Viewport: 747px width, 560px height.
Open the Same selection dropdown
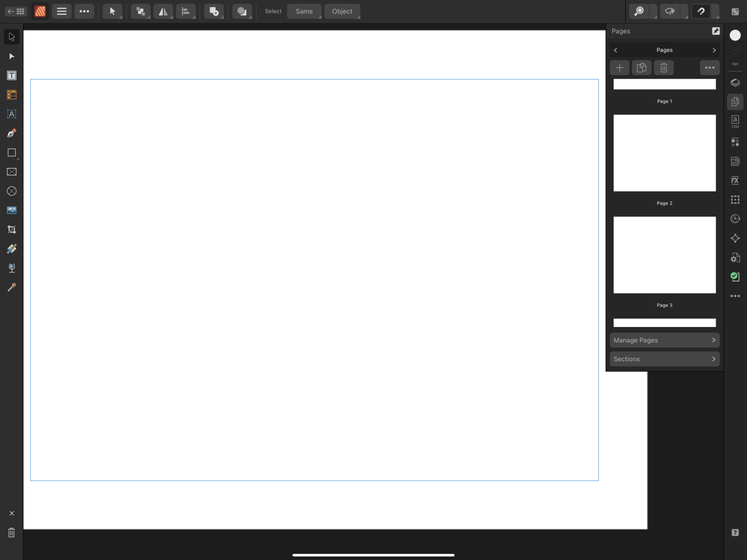pyautogui.click(x=304, y=11)
